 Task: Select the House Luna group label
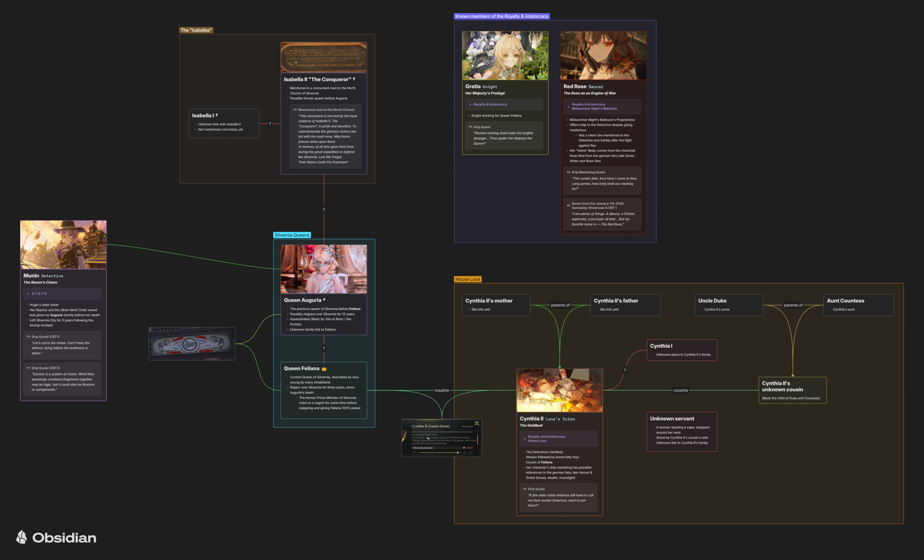click(x=468, y=279)
